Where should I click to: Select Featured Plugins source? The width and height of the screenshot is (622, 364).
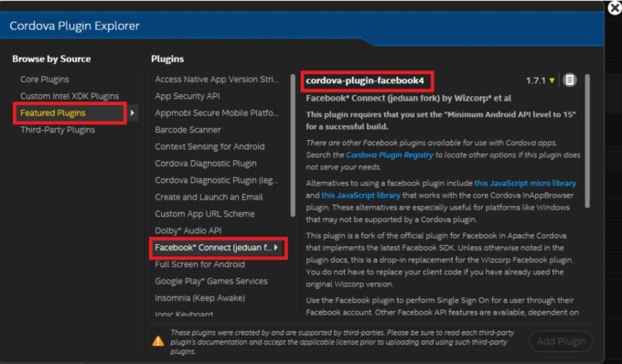coord(53,113)
